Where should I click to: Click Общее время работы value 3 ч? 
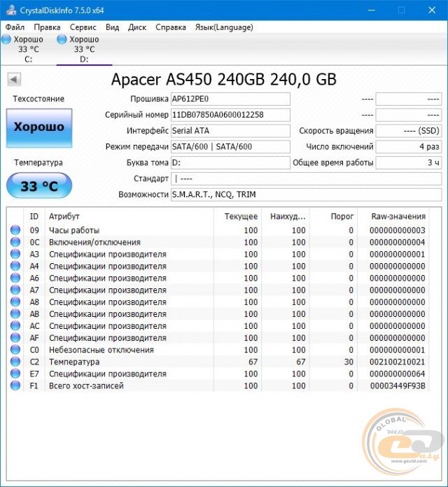point(409,163)
